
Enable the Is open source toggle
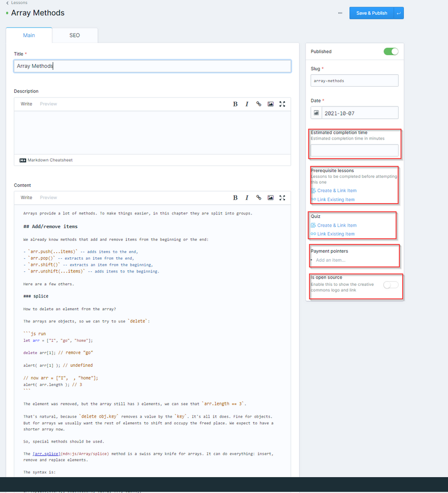point(390,285)
